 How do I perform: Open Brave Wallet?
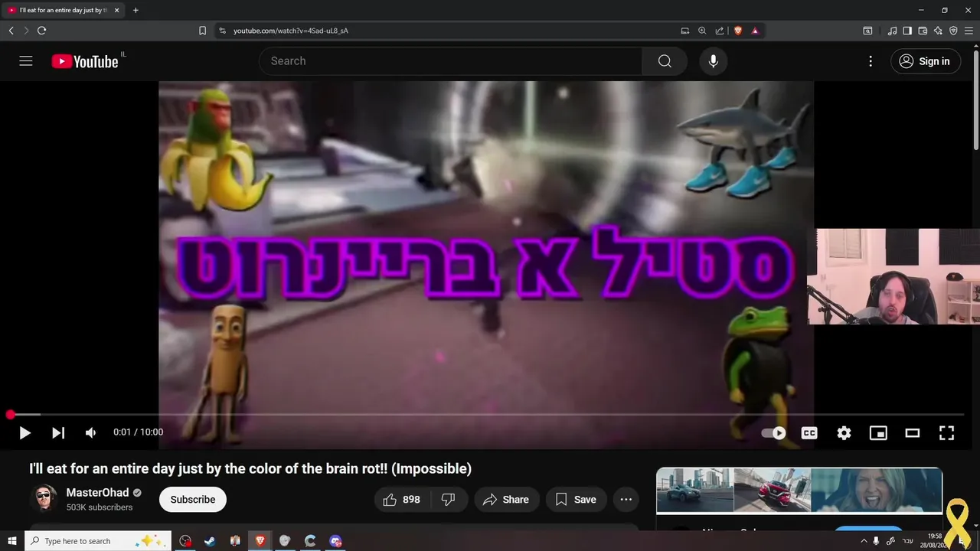coord(923,31)
